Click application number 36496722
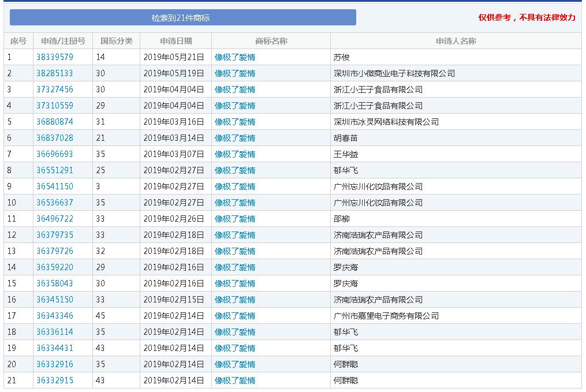 [x=55, y=219]
